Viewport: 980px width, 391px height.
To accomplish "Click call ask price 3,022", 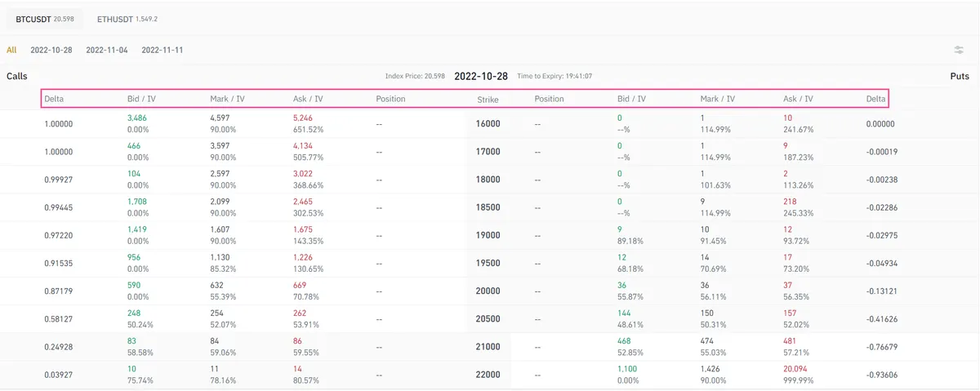I will 303,174.
